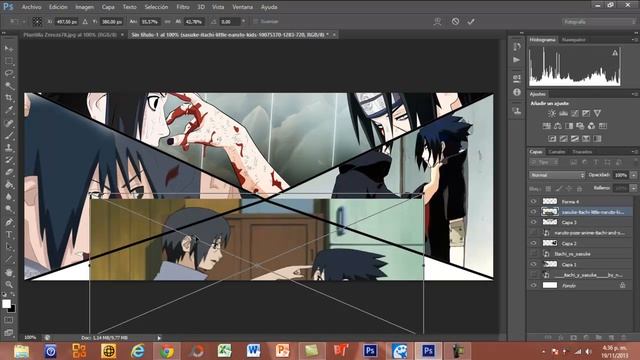Show the naruto-pose-anime-itachi layer
This screenshot has height=360, width=640.
coord(533,233)
